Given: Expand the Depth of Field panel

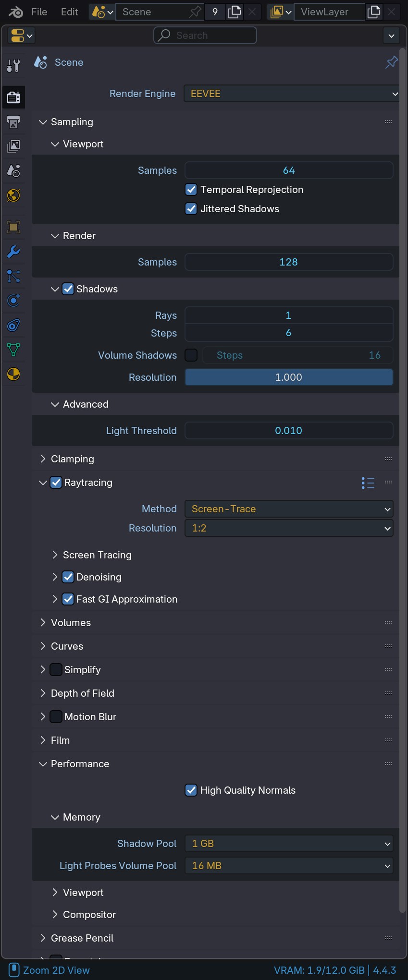Looking at the screenshot, I should [82, 693].
